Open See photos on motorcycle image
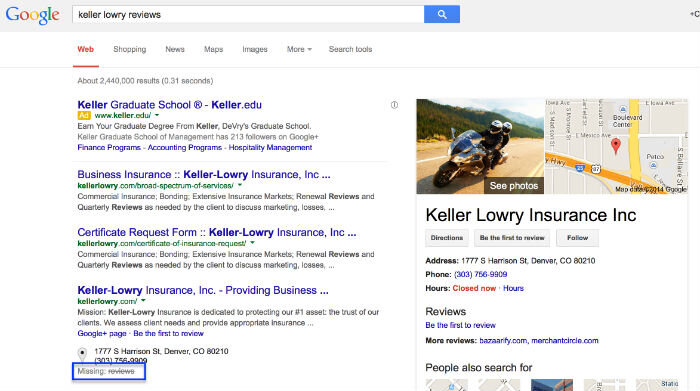The height and width of the screenshot is (391, 700). click(x=513, y=186)
